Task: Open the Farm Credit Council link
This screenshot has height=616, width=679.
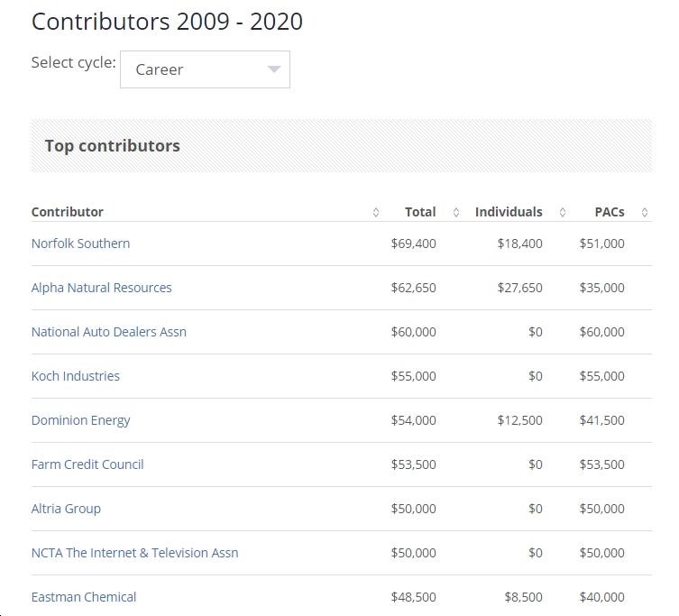Action: click(x=87, y=464)
